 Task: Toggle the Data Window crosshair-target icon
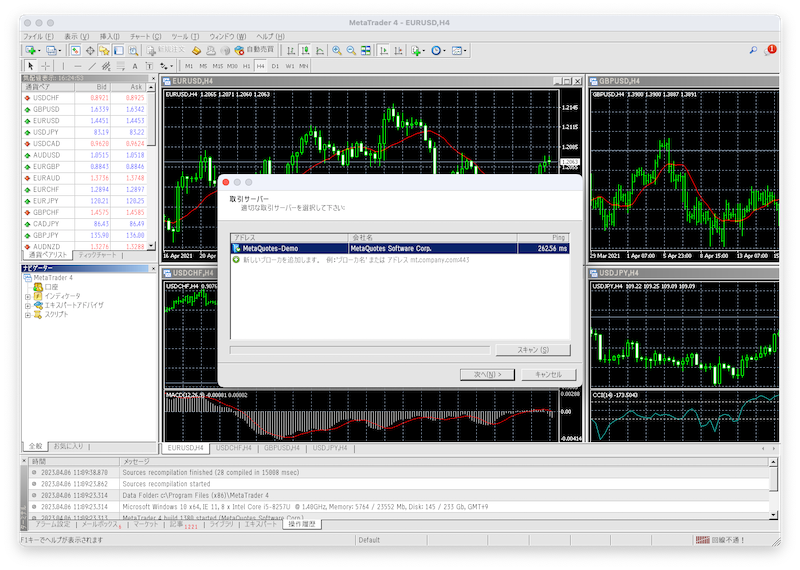coord(90,50)
